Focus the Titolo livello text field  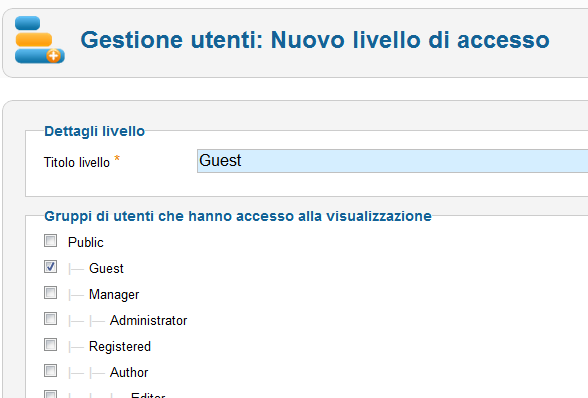[392, 161]
